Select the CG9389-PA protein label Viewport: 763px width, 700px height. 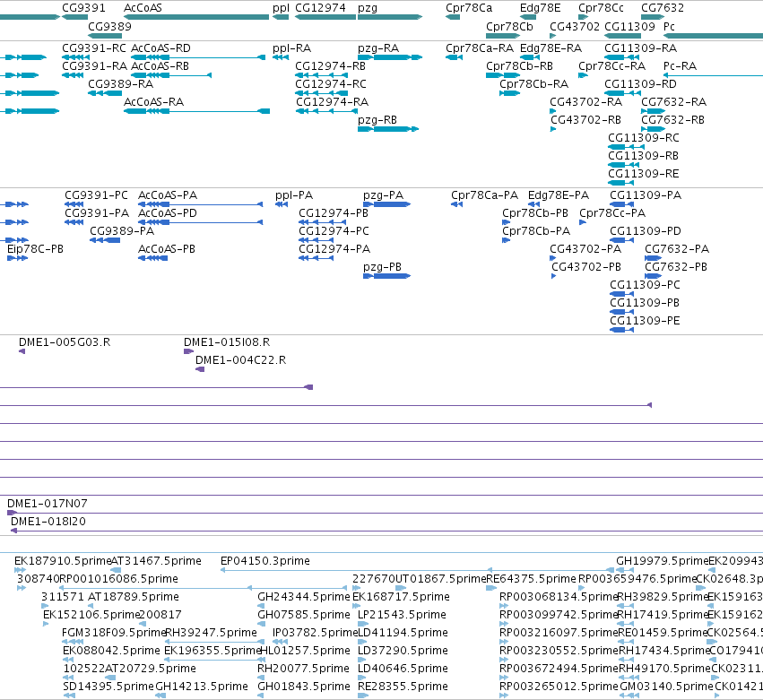coord(122,231)
